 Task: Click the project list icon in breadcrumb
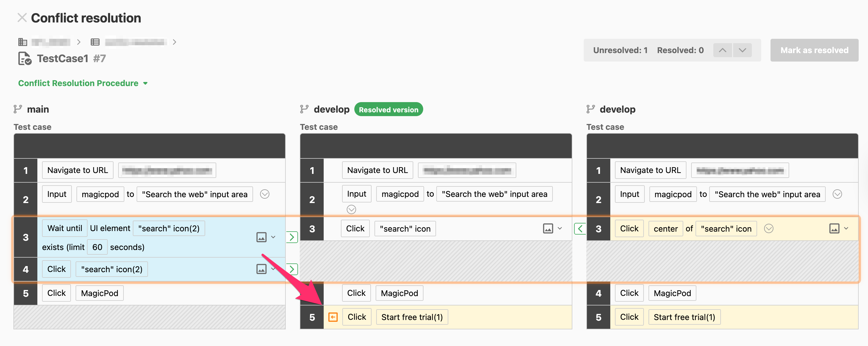pos(95,42)
